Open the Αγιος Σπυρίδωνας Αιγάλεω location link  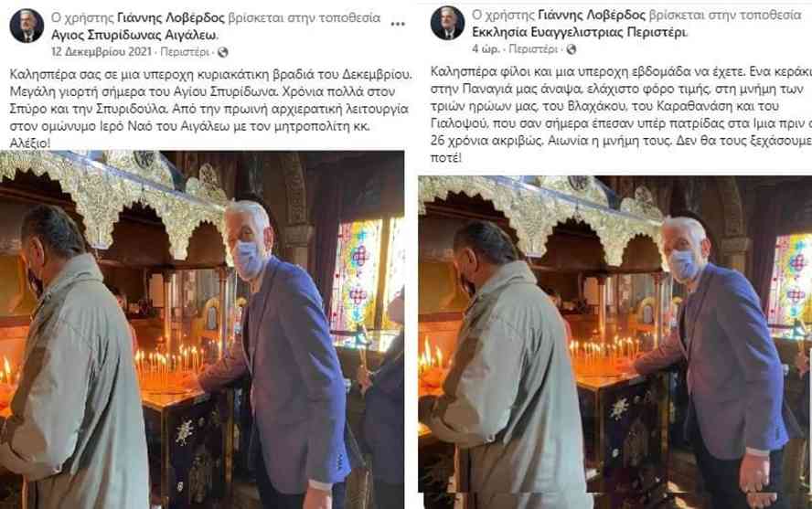[134, 35]
